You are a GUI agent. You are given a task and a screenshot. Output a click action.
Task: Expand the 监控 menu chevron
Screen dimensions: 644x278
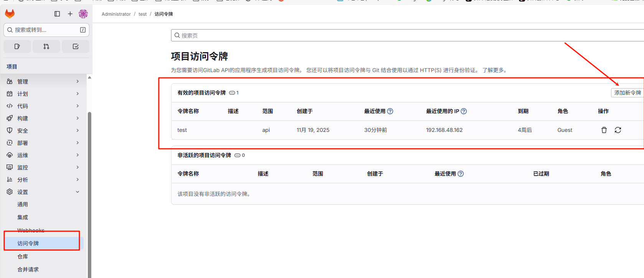point(77,167)
